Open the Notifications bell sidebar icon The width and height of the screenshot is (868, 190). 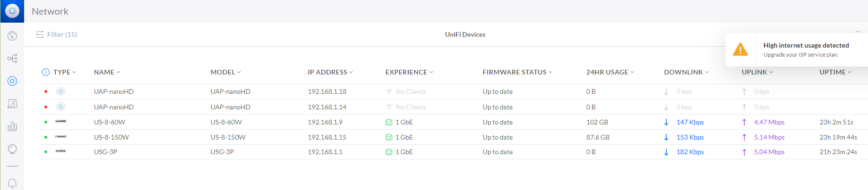point(12,183)
